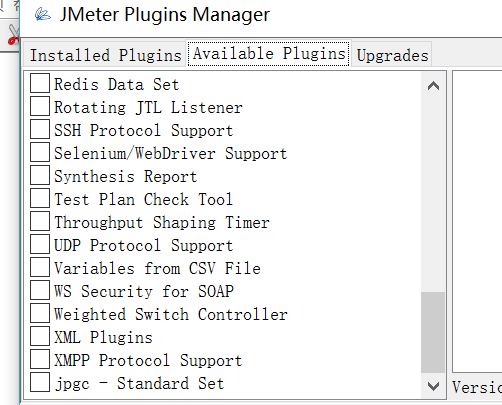Check the WS Security for SOAP checkbox
Screen dimensions: 502x405
(x=40, y=290)
